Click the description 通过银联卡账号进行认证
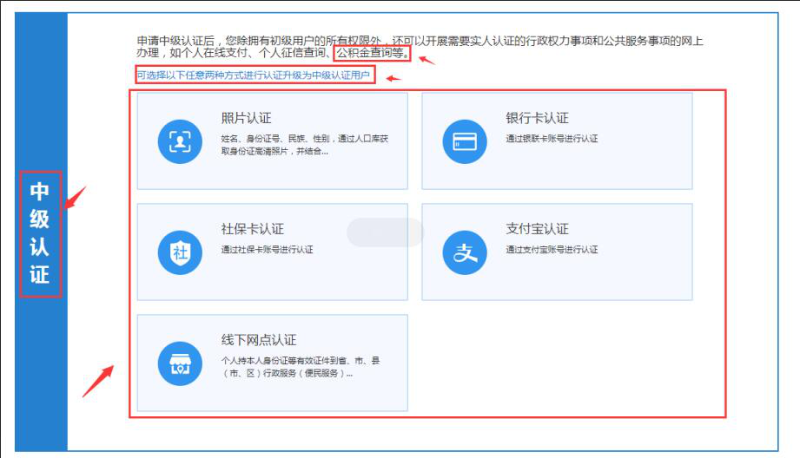The width and height of the screenshot is (800, 458). pyautogui.click(x=553, y=138)
